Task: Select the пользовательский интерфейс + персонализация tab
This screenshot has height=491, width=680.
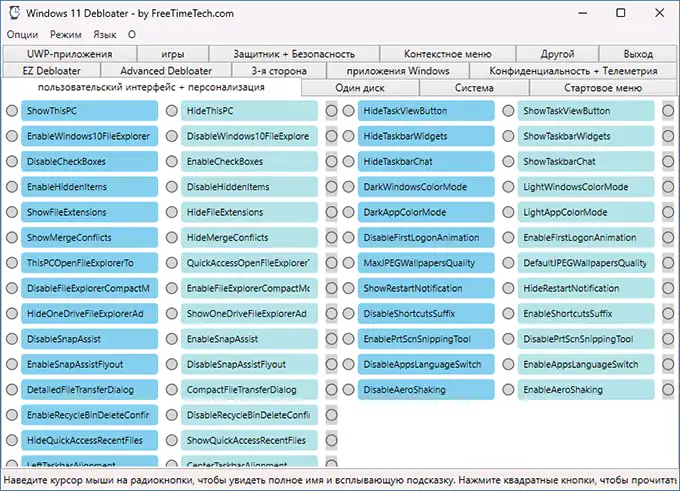Action: pos(151,87)
